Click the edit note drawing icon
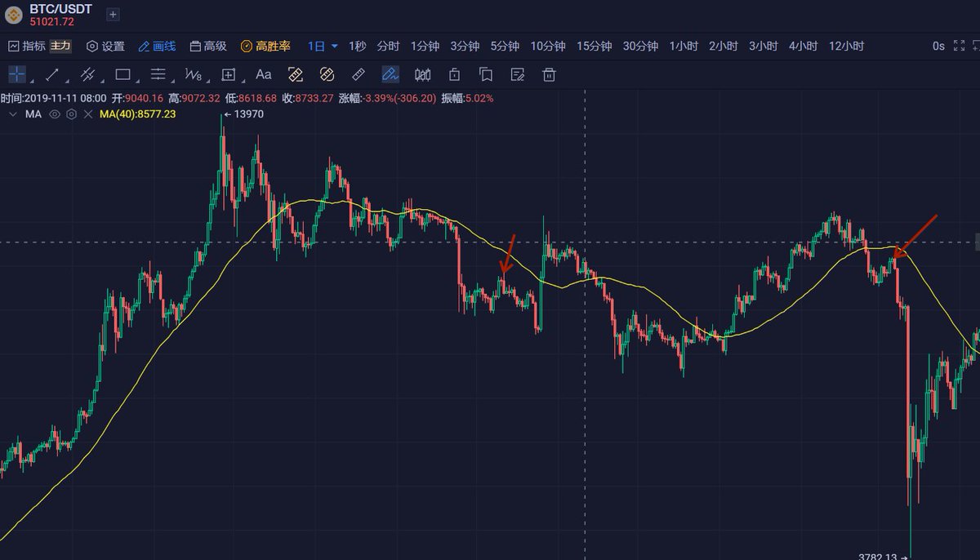This screenshot has width=980, height=560. tap(517, 74)
